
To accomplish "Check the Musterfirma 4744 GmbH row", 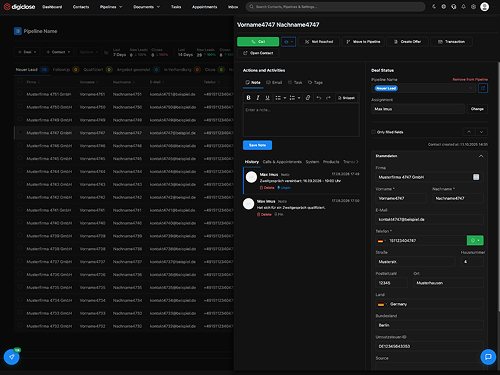I will tap(20, 171).
